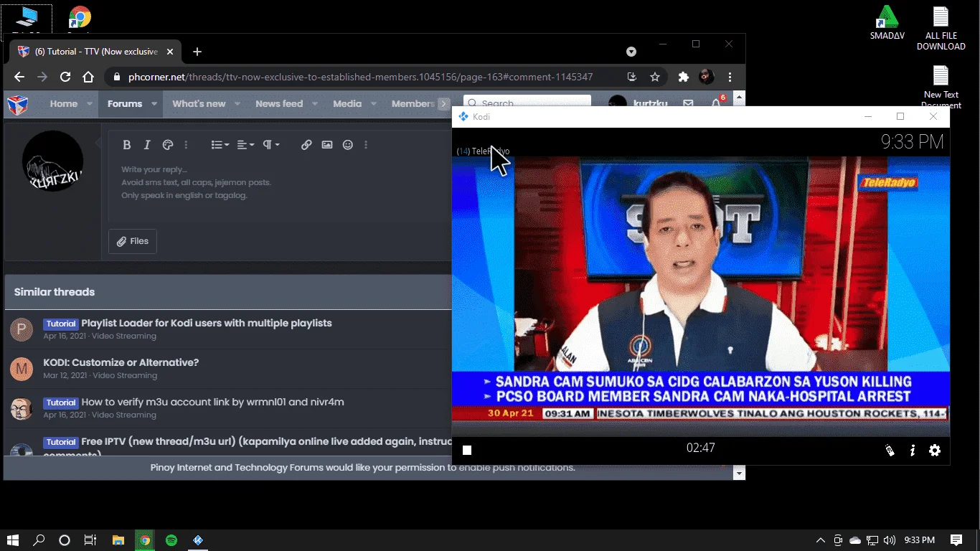980x551 pixels.
Task: Open the Chrome profile avatar
Action: point(707,77)
